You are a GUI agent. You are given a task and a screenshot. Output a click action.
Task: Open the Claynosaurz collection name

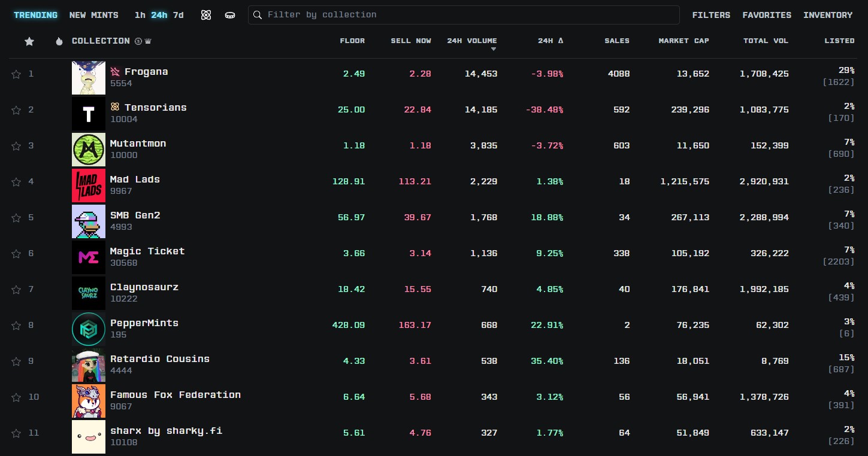pos(144,287)
